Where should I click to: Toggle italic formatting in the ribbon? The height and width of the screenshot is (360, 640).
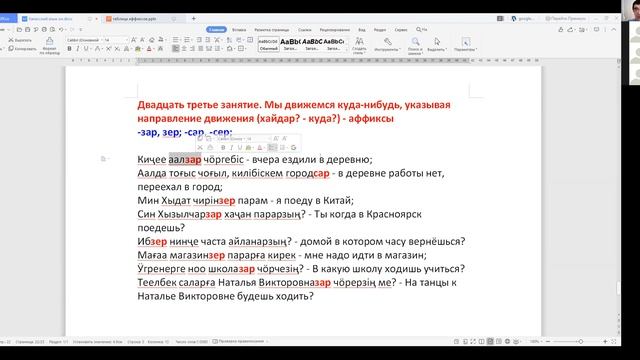click(78, 49)
